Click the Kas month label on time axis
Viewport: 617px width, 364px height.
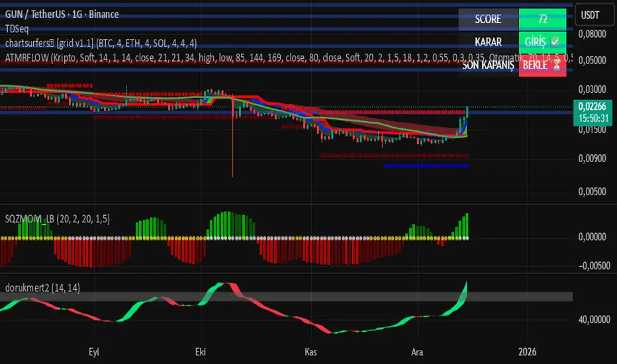310,352
